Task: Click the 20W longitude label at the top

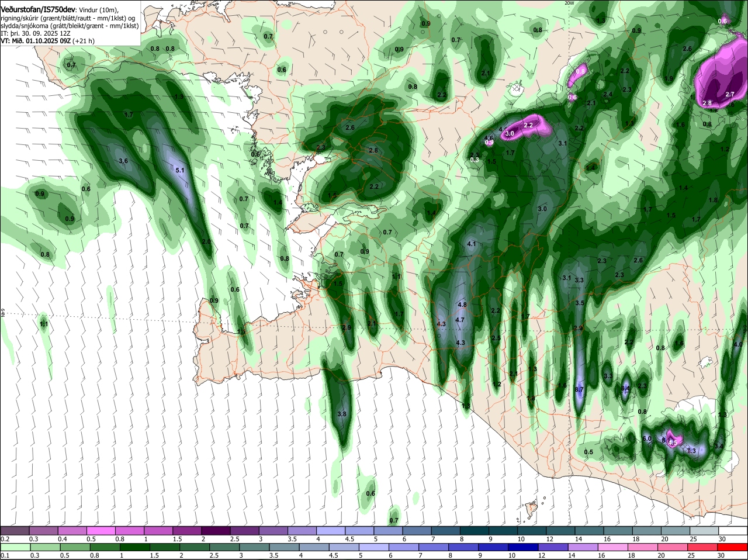Action: pos(570,3)
